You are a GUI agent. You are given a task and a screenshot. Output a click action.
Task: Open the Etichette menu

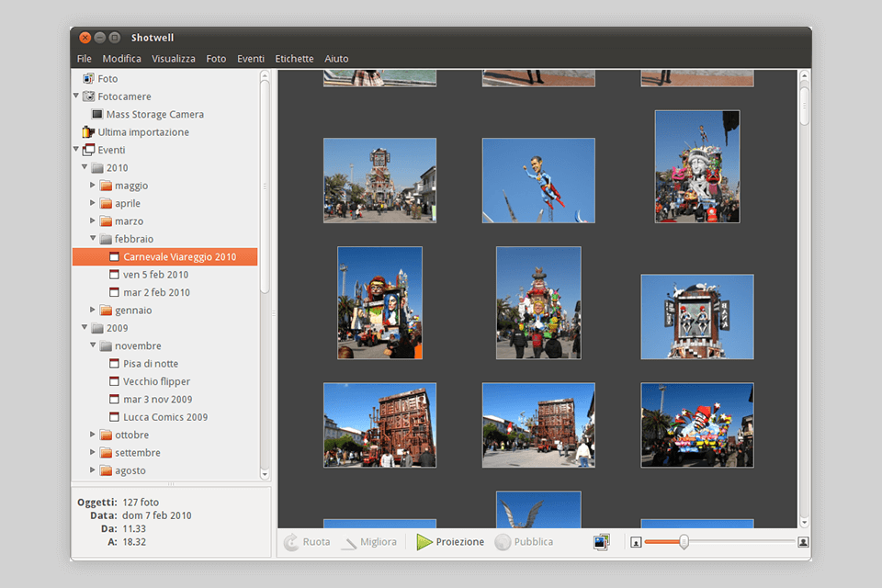point(294,59)
